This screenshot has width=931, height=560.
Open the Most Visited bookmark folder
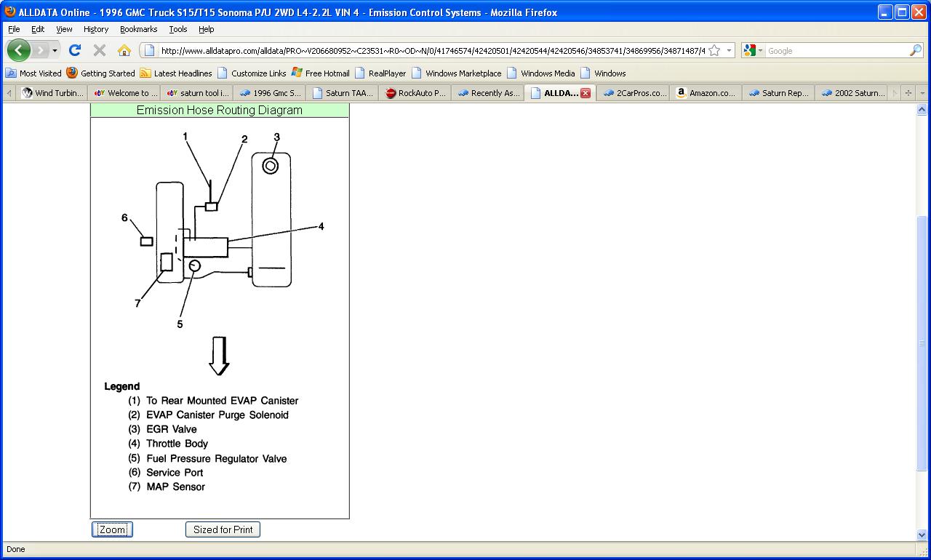33,73
